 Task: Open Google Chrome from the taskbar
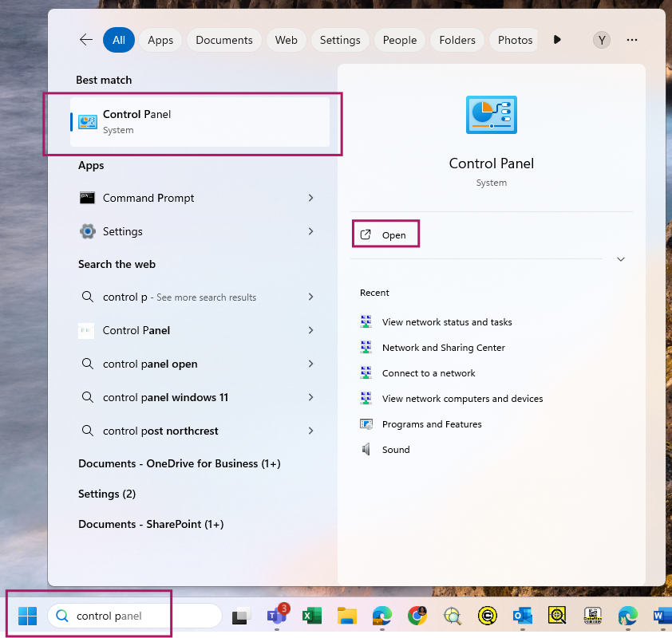pos(417,616)
